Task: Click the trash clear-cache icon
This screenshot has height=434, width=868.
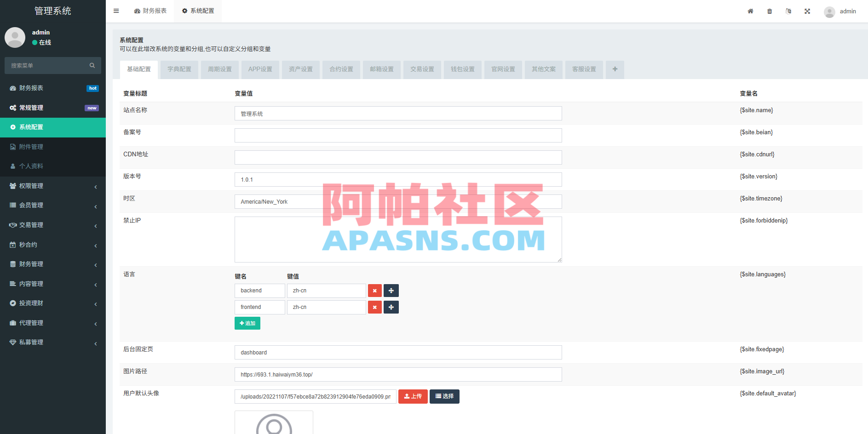Action: 770,11
